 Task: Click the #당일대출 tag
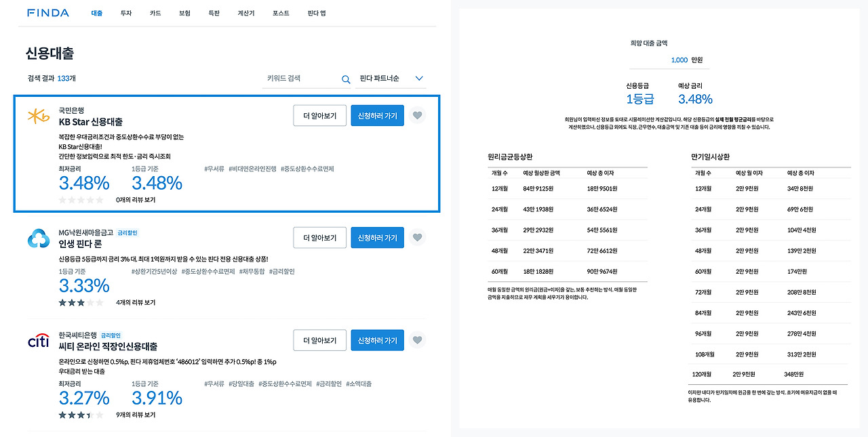[x=241, y=383]
